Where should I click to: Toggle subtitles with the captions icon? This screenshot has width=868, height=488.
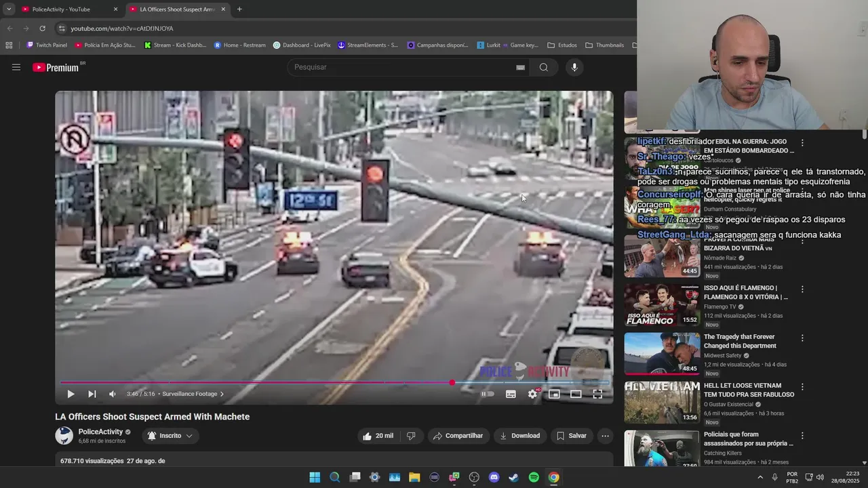tap(511, 394)
